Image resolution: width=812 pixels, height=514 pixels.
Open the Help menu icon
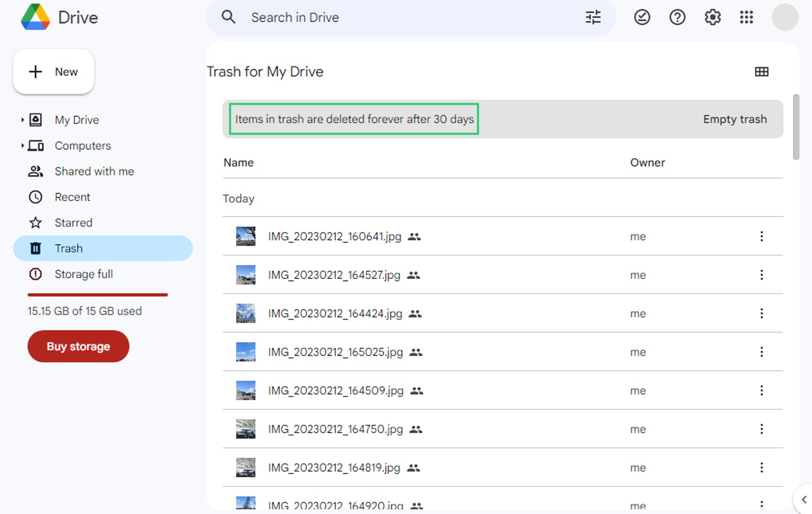pos(677,17)
